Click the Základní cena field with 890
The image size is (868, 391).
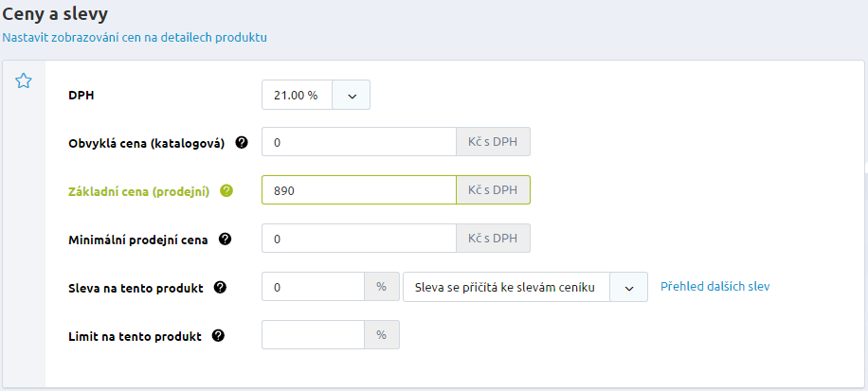[358, 190]
